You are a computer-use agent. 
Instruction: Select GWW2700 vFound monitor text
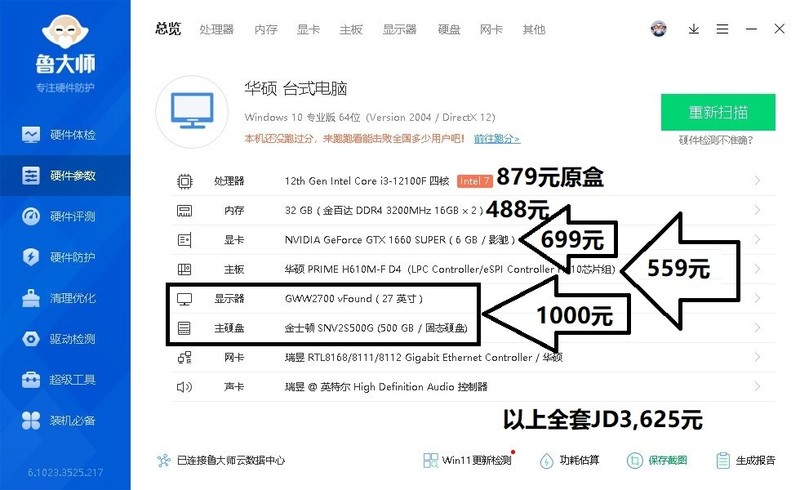point(328,299)
